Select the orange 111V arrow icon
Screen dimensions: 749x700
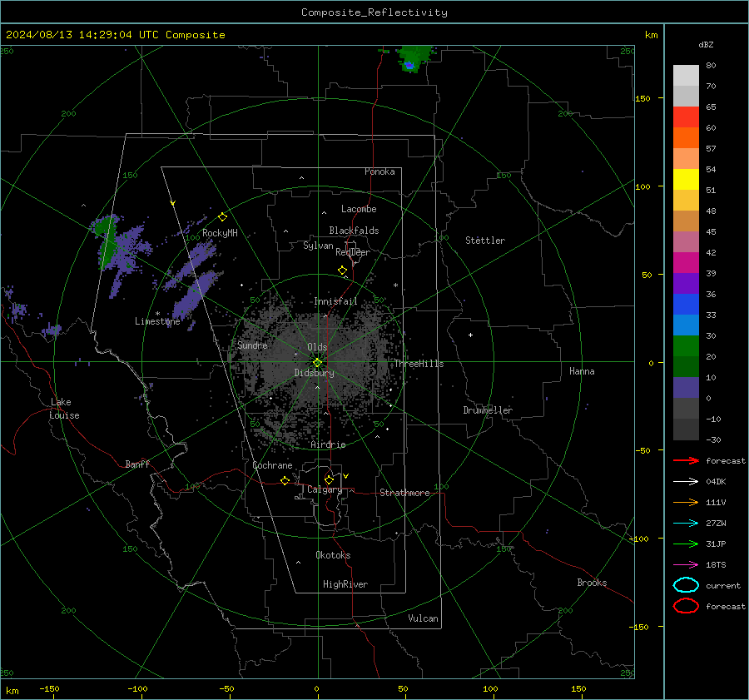686,502
